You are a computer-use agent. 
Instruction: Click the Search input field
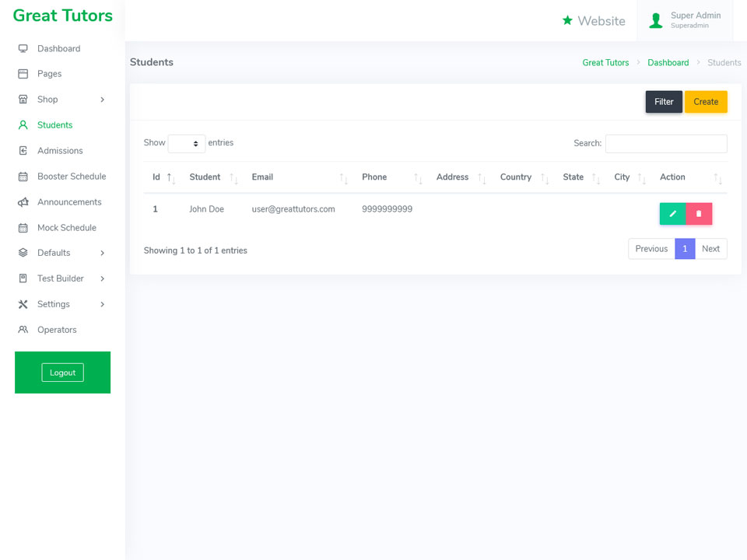(x=665, y=143)
